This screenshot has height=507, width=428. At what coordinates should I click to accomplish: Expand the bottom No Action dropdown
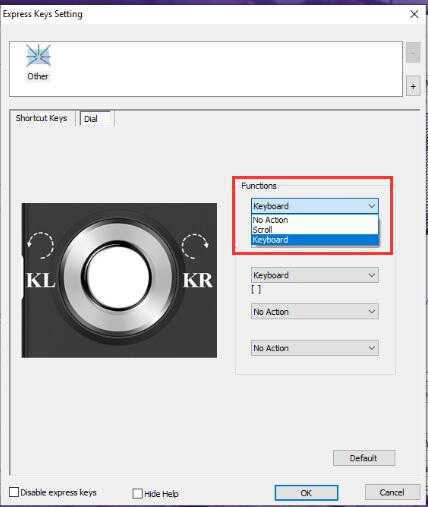[315, 348]
